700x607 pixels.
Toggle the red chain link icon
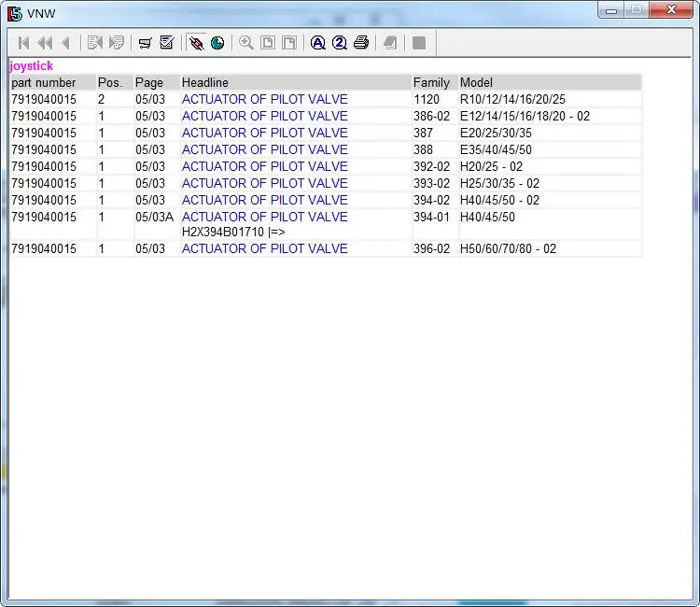click(196, 43)
